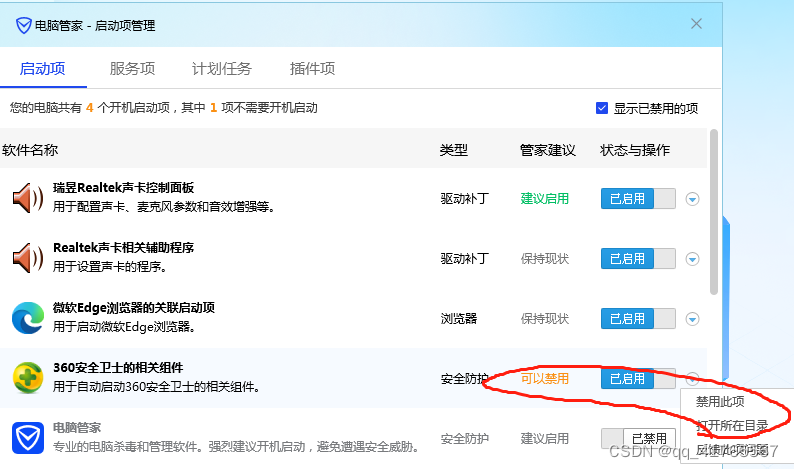The height and width of the screenshot is (469, 794).
Task: Click the Realtek声卡相关辅助程序 speaker icon
Action: [28, 258]
